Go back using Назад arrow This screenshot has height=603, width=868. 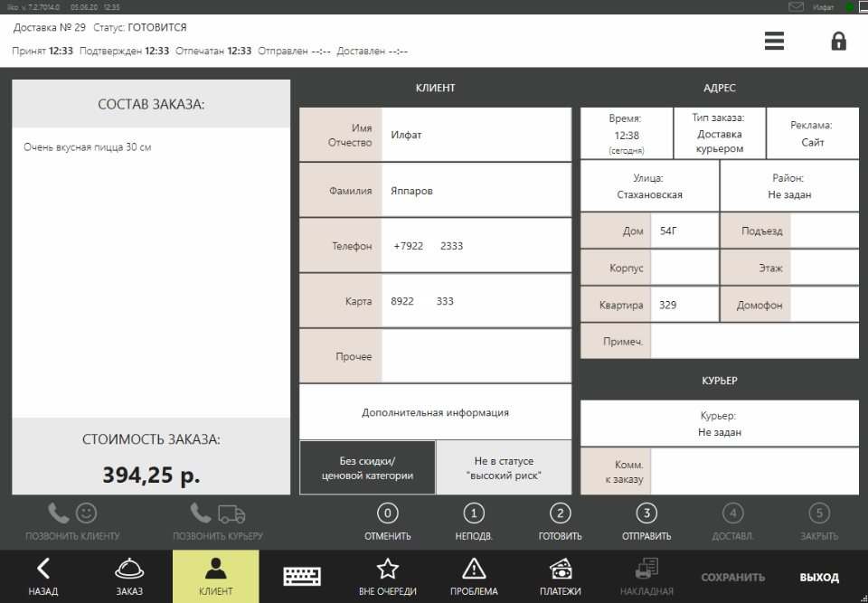[x=43, y=577]
